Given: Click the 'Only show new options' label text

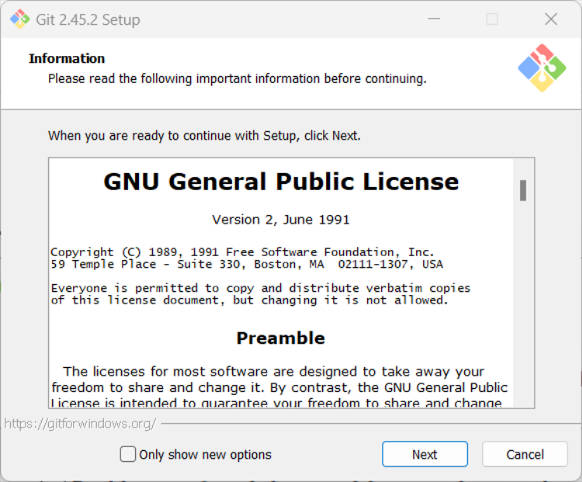Looking at the screenshot, I should click(205, 455).
